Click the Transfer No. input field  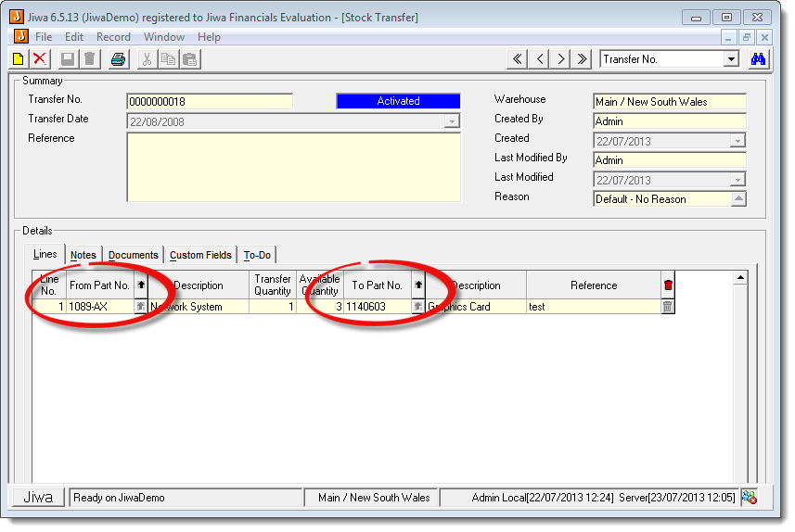(210, 101)
